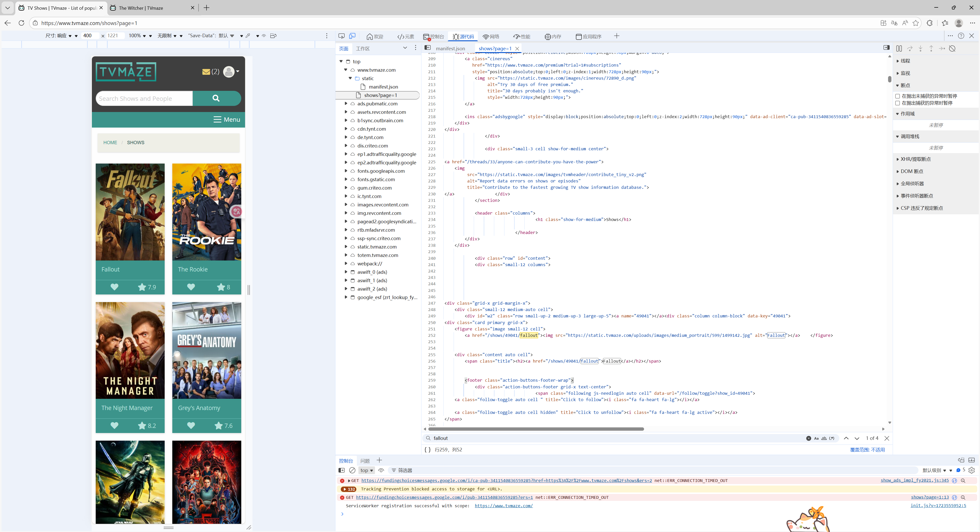Switch to the 网络 network tab

(491, 36)
